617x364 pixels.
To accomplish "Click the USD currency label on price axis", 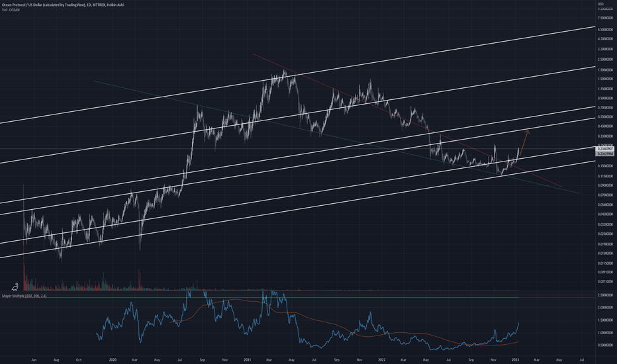I will (x=600, y=4).
